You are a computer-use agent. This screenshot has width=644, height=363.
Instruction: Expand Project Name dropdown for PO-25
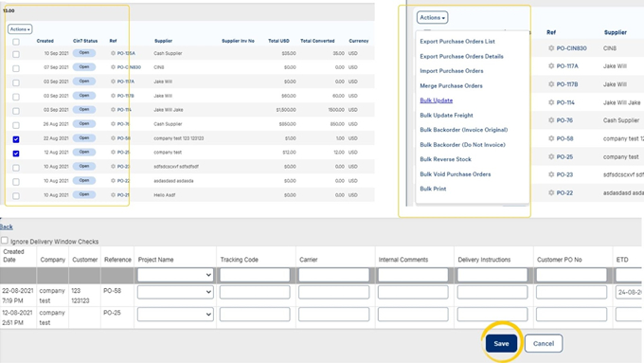[x=175, y=315]
